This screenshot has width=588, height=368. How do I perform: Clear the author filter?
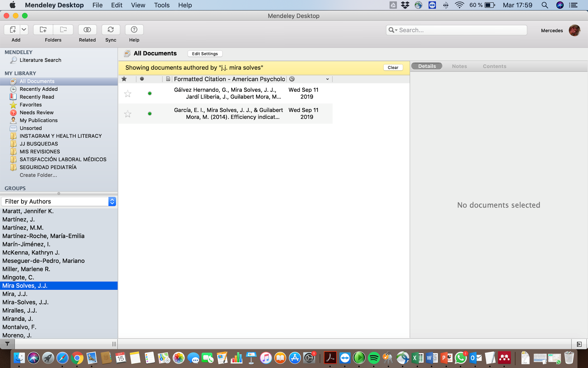[x=393, y=68]
